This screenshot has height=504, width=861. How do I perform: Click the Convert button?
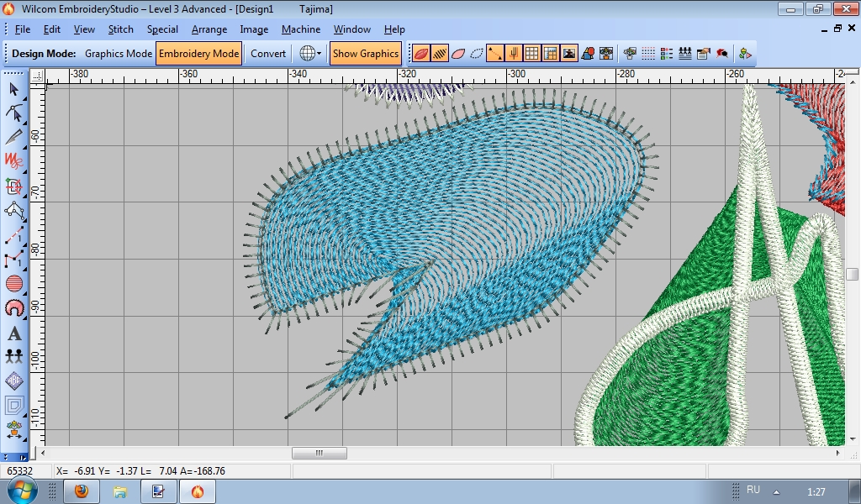268,54
